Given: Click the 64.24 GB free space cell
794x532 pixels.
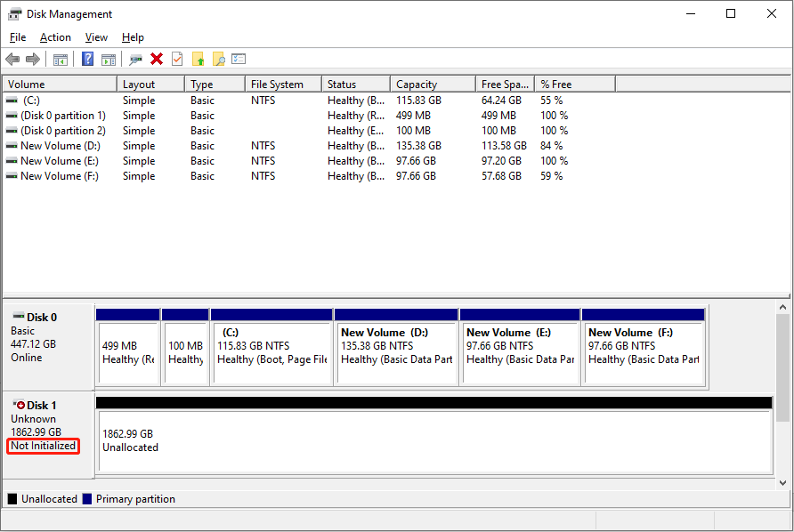Looking at the screenshot, I should pos(501,101).
